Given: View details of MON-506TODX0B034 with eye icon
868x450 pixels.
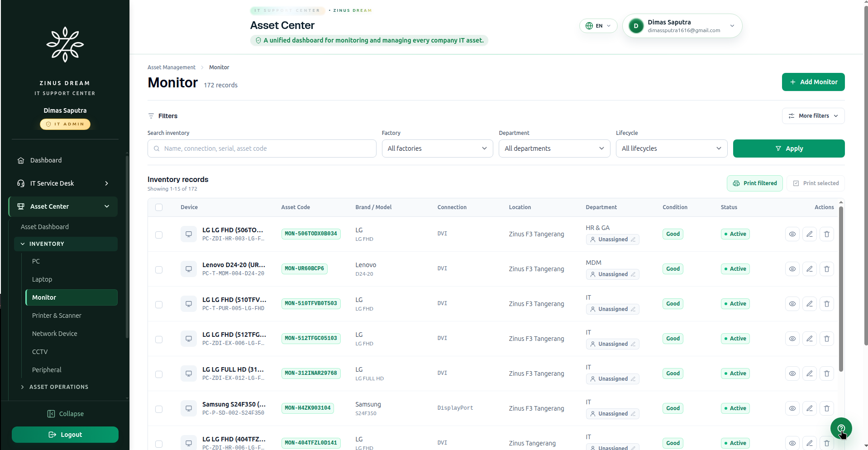Looking at the screenshot, I should pos(792,234).
